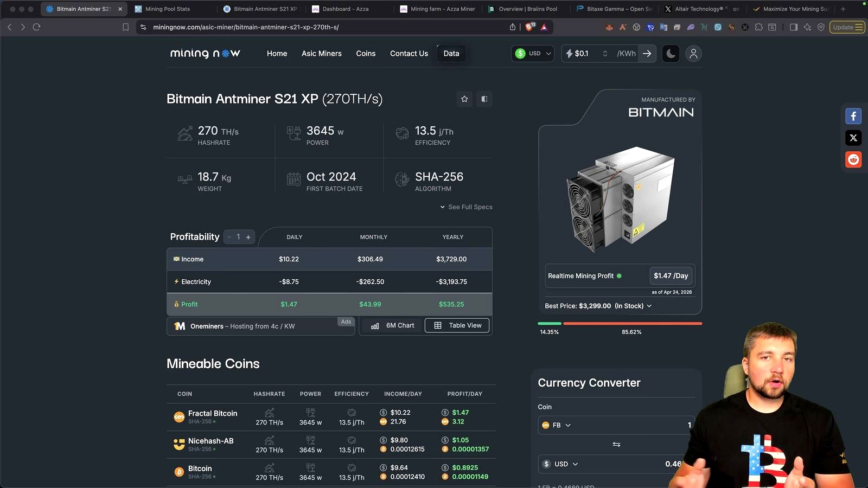Click the MONTHLY column header in Profitability

[374, 237]
